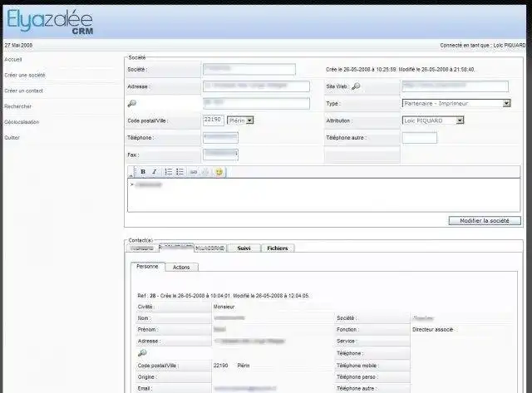Insert a smiley emoticon
The height and width of the screenshot is (393, 532).
(219, 172)
